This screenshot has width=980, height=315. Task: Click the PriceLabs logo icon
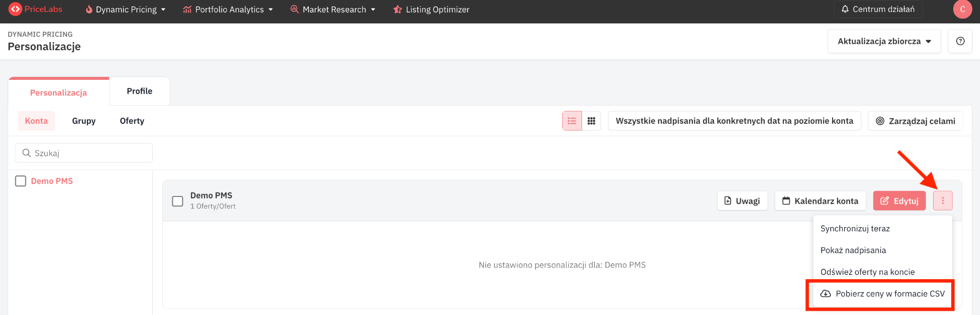coord(15,9)
